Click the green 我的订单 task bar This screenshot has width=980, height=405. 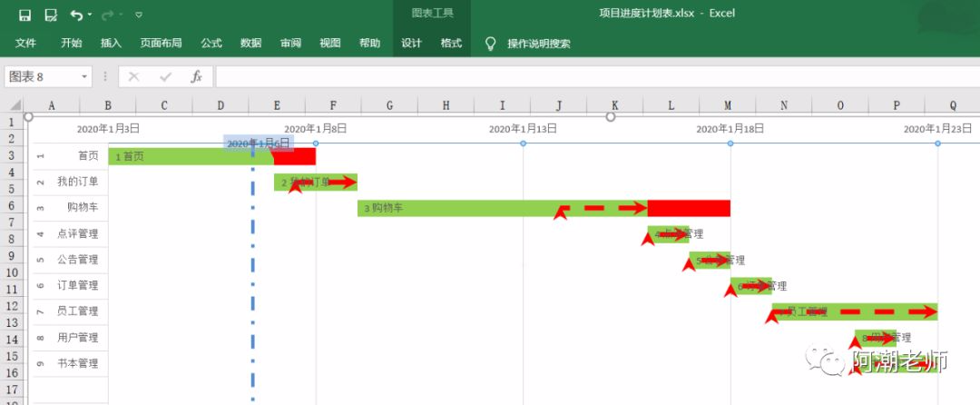(x=316, y=182)
